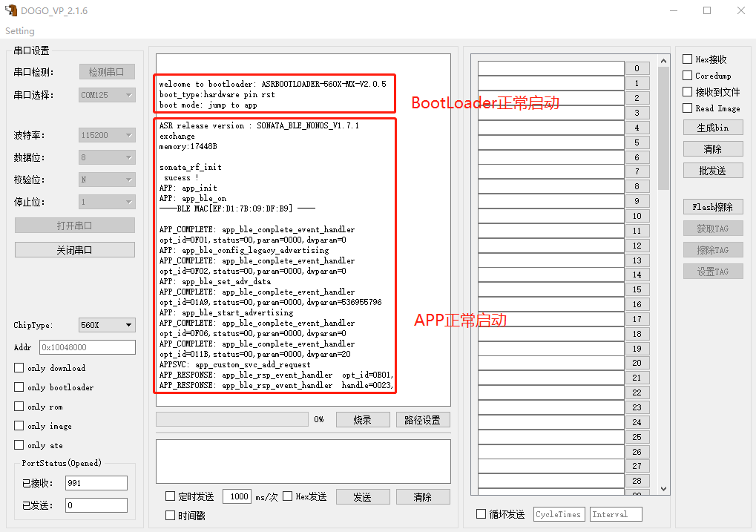Click send button number 20
Image resolution: width=756 pixels, height=532 pixels.
coord(637,363)
